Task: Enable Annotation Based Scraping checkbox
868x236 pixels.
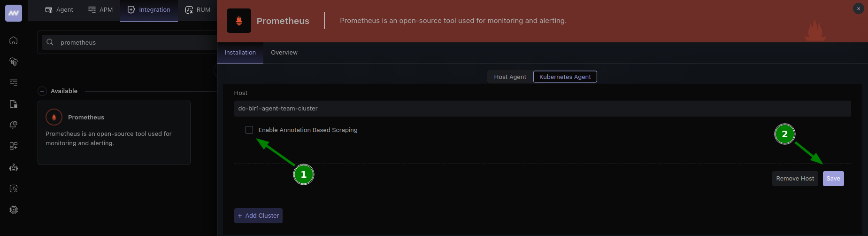Action: (249, 130)
